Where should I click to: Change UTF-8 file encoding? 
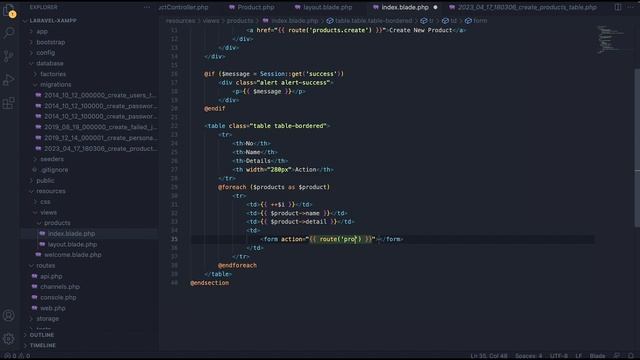click(559, 356)
